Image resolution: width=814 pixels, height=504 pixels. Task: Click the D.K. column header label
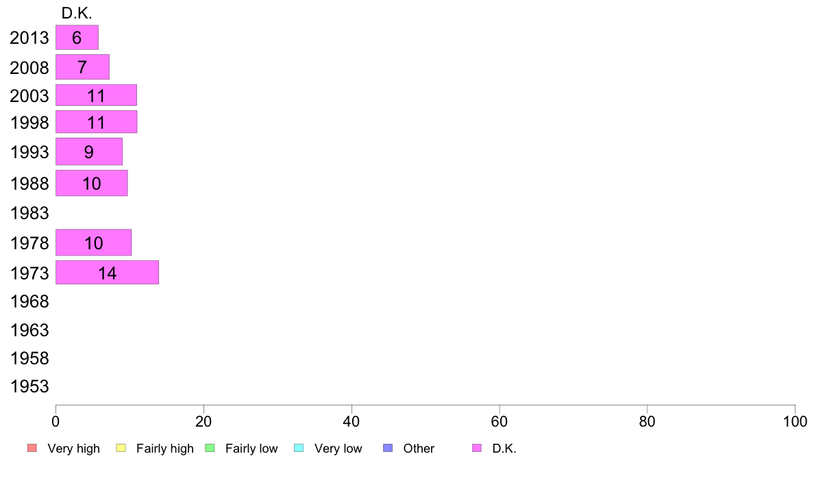77,14
